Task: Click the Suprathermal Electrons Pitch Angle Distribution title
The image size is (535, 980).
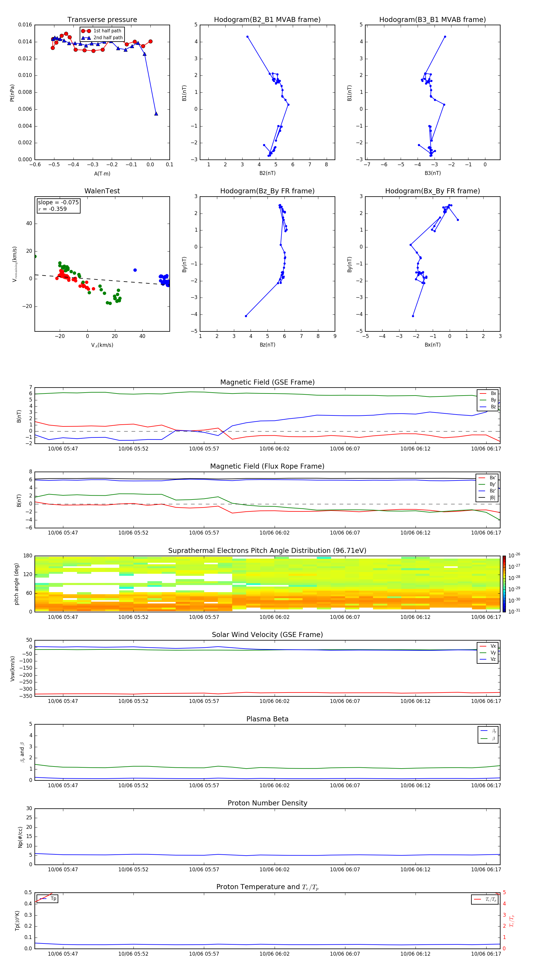Action: pyautogui.click(x=267, y=551)
